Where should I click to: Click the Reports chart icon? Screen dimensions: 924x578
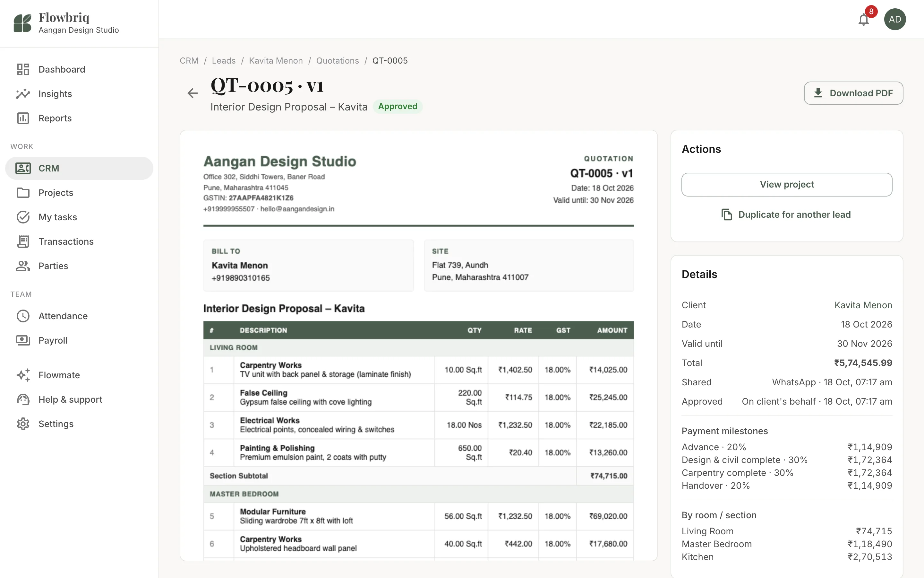[x=23, y=118]
